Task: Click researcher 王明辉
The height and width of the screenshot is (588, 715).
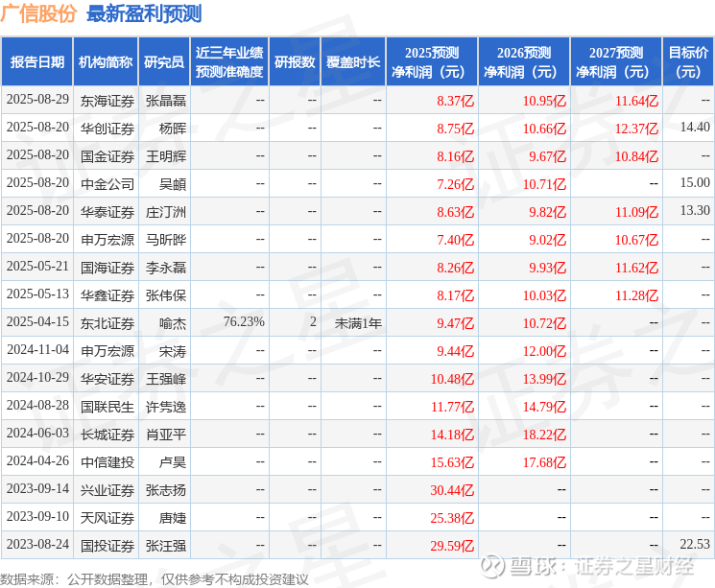Action: click(x=165, y=156)
